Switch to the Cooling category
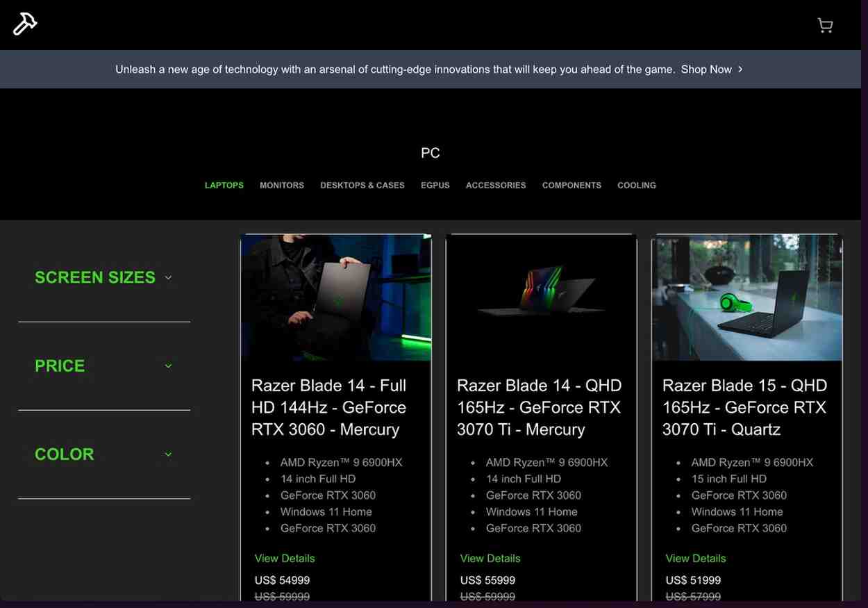This screenshot has width=868, height=608. click(637, 186)
